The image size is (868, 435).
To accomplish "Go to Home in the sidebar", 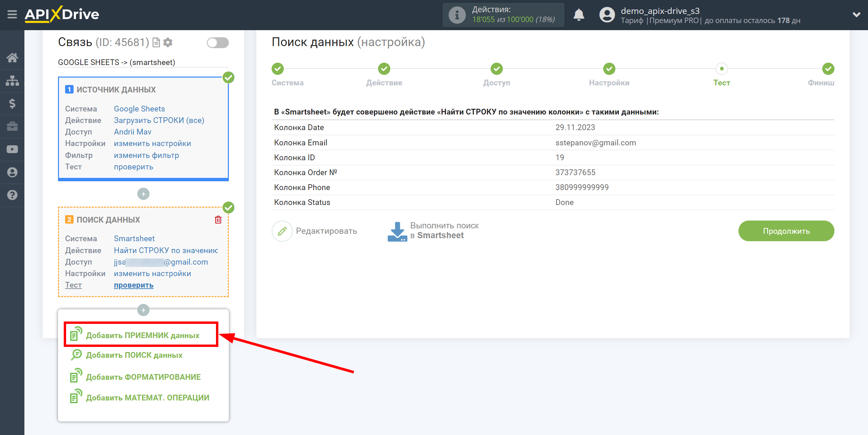I will click(12, 58).
